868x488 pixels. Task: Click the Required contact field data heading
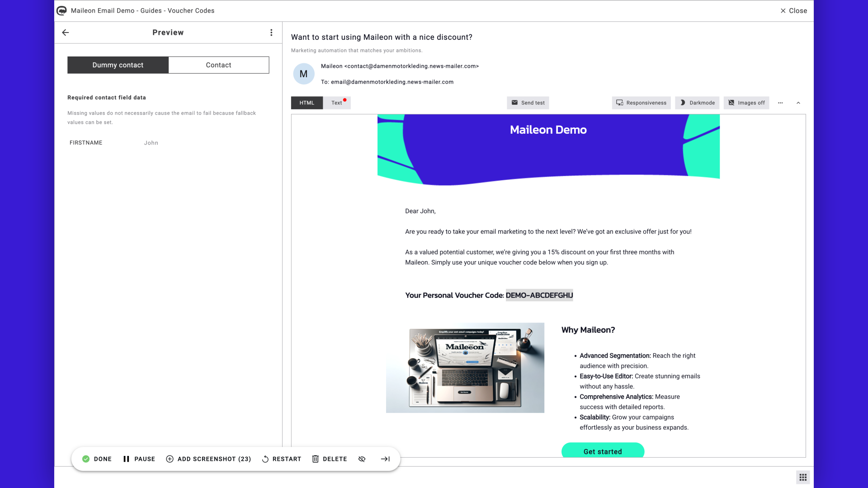[x=107, y=98]
